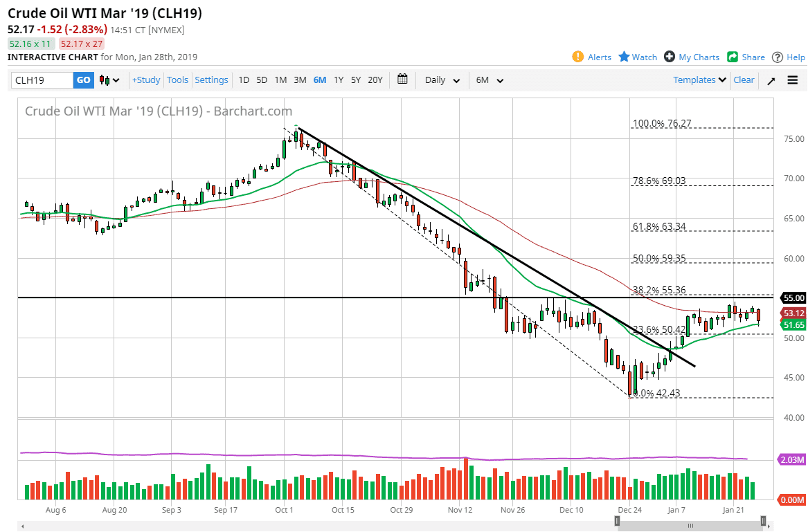Expand the 6M aggregation dropdown

coord(488,80)
